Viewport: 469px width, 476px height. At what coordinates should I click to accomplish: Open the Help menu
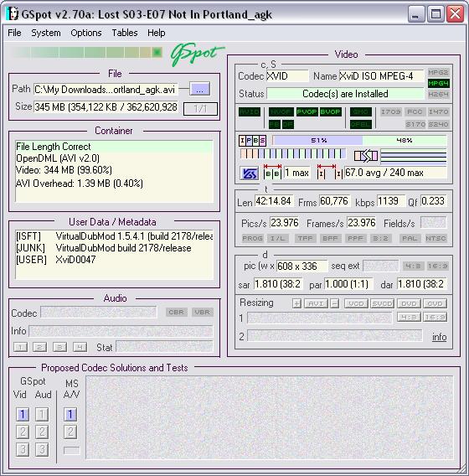pyautogui.click(x=157, y=33)
